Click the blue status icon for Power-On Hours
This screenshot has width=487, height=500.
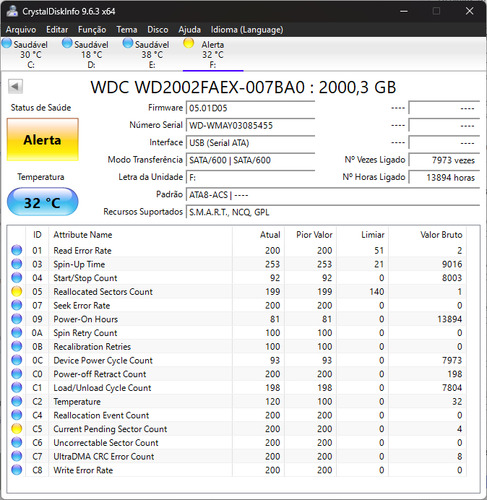tap(17, 319)
